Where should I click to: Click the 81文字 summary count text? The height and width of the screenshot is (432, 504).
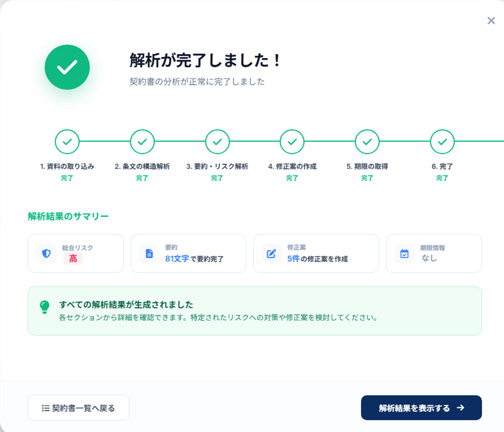[x=177, y=259]
